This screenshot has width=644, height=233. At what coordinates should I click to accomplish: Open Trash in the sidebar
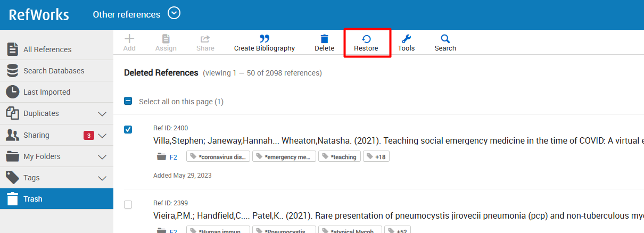click(56, 199)
